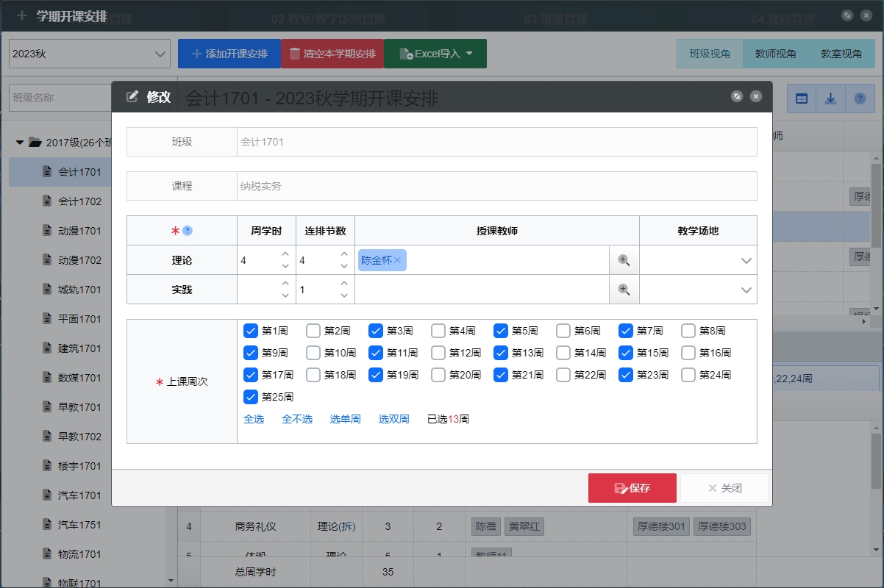Switch to 班级视角 tab

pos(710,54)
